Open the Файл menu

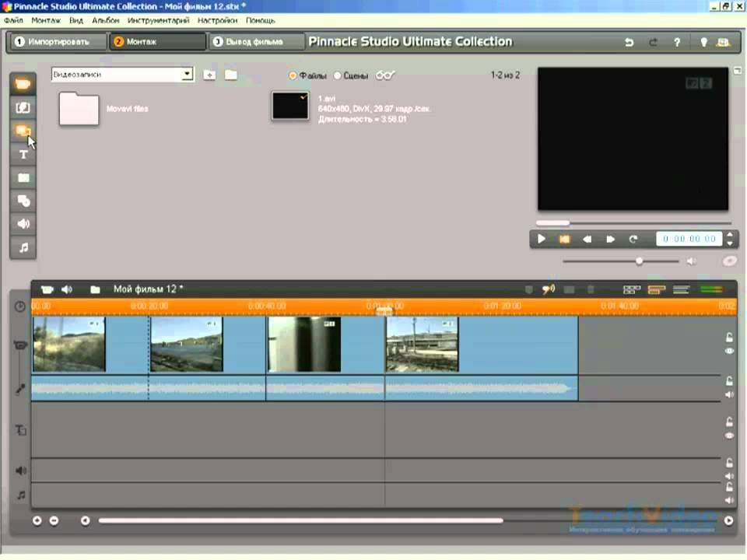(x=13, y=20)
